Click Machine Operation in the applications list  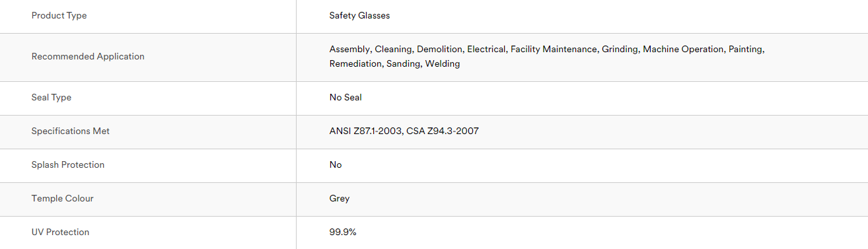pyautogui.click(x=683, y=50)
